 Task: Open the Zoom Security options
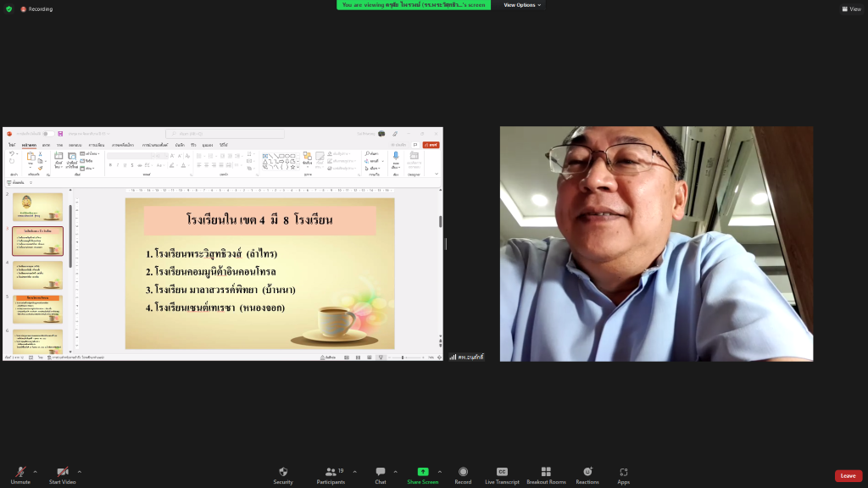coord(283,474)
